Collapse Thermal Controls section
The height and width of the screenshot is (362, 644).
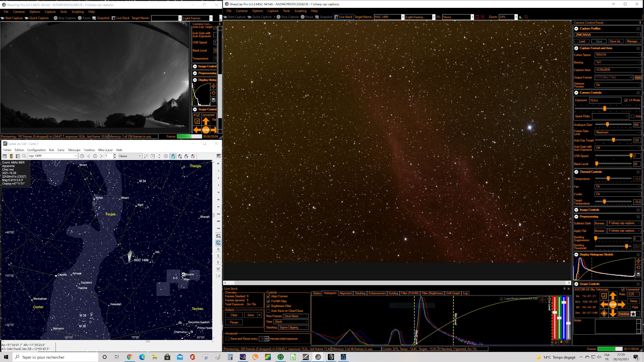[x=576, y=172]
